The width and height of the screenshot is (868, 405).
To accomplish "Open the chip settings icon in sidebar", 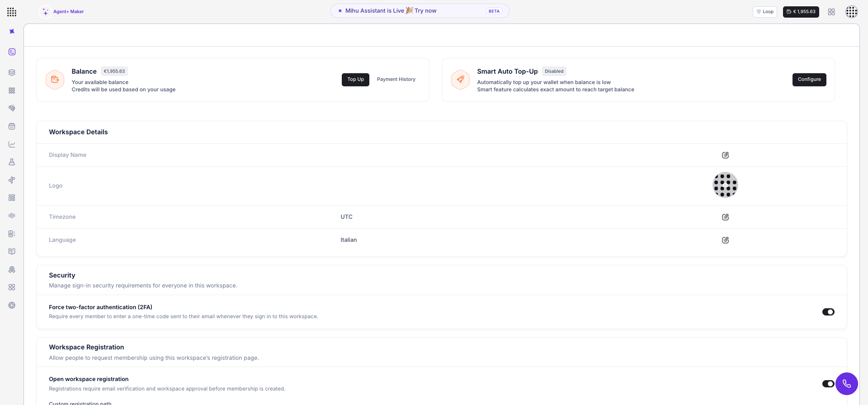I will point(12,305).
